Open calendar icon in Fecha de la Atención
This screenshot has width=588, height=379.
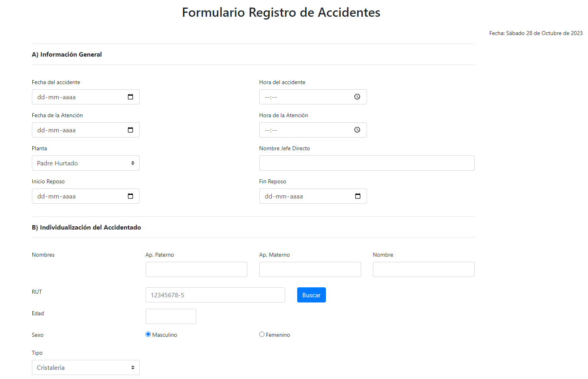(x=130, y=130)
